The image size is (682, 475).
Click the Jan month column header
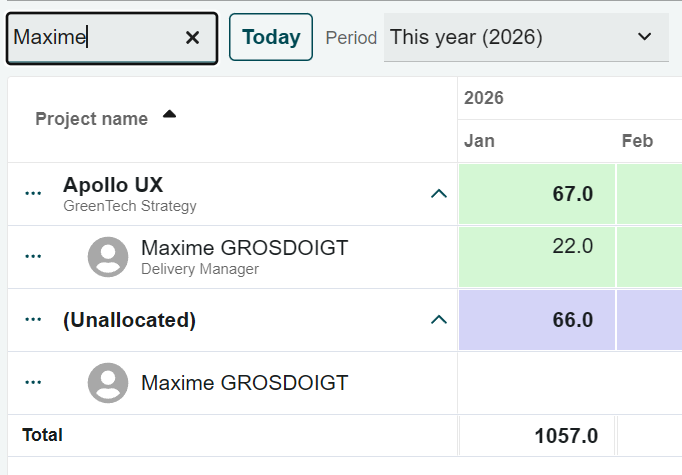coord(480,141)
